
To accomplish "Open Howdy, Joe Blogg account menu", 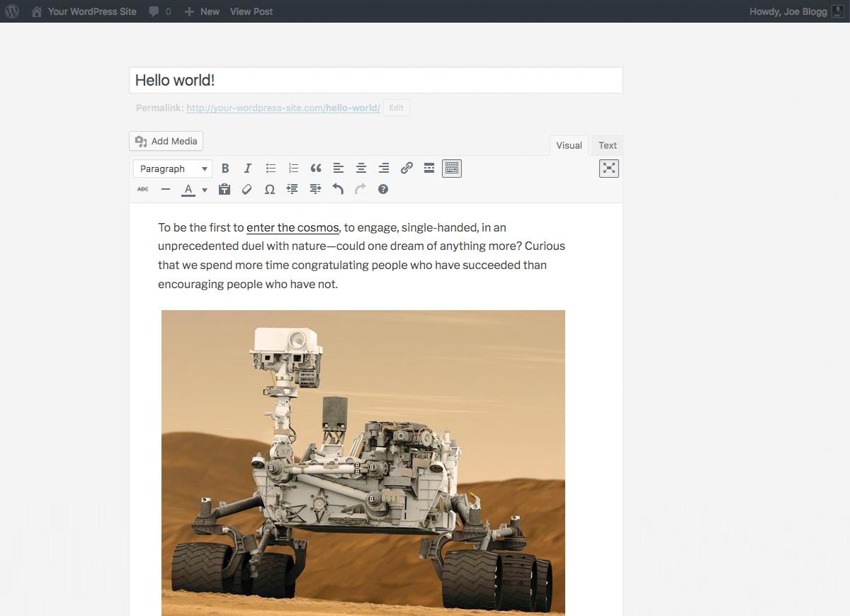I will 797,11.
